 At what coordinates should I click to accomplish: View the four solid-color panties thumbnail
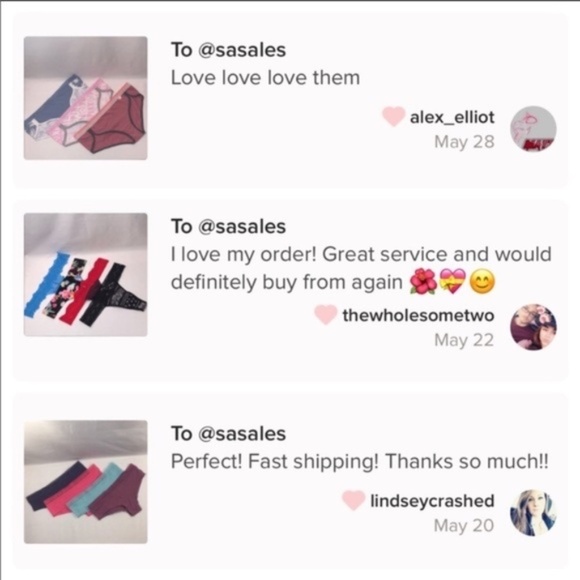[85, 482]
